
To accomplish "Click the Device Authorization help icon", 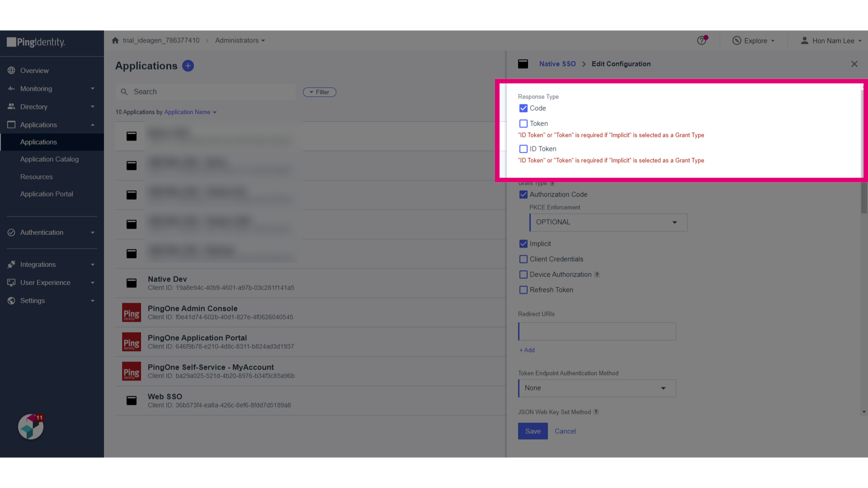I will (597, 275).
